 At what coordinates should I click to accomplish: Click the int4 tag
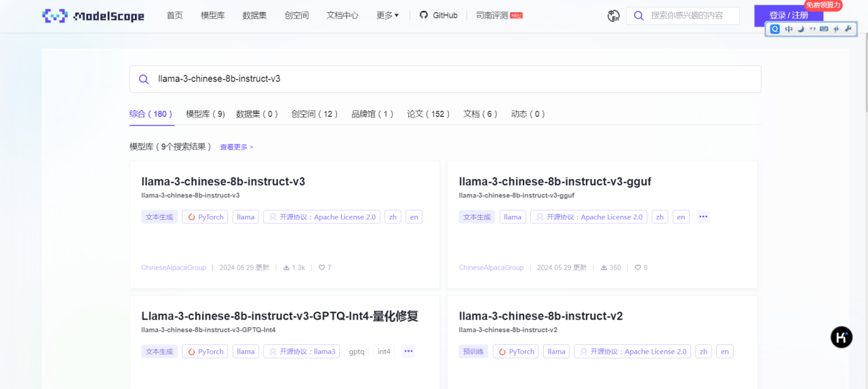[384, 352]
